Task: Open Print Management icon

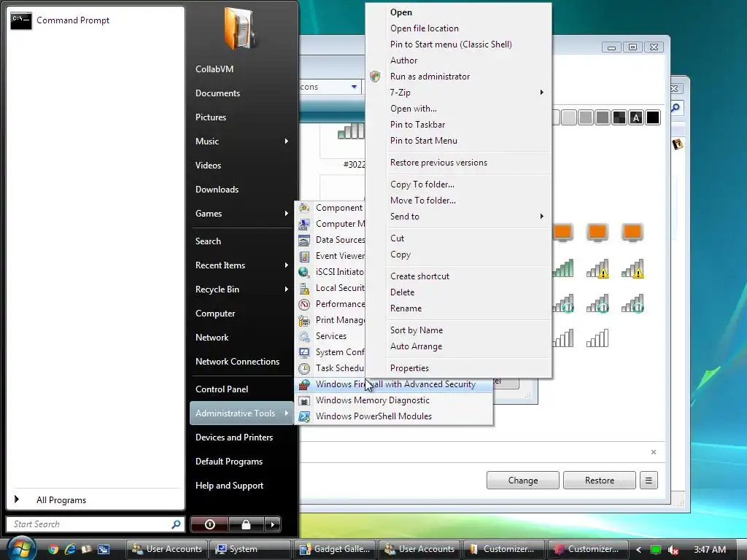Action: point(304,320)
